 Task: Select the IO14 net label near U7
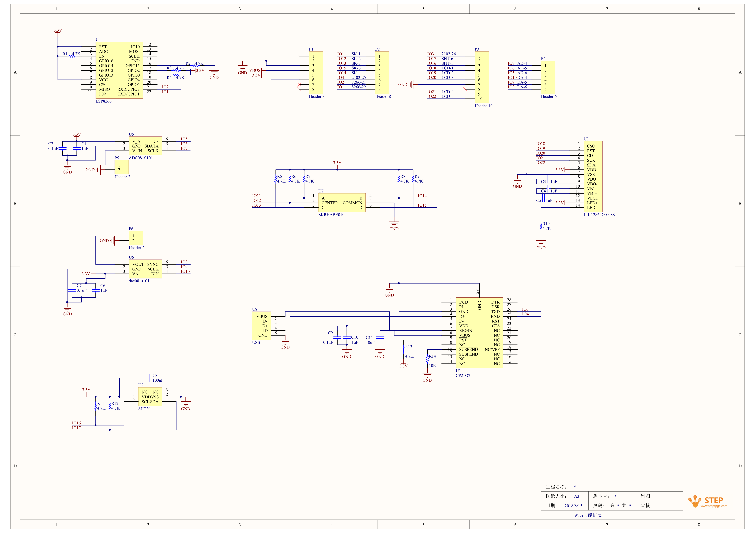pyautogui.click(x=422, y=196)
